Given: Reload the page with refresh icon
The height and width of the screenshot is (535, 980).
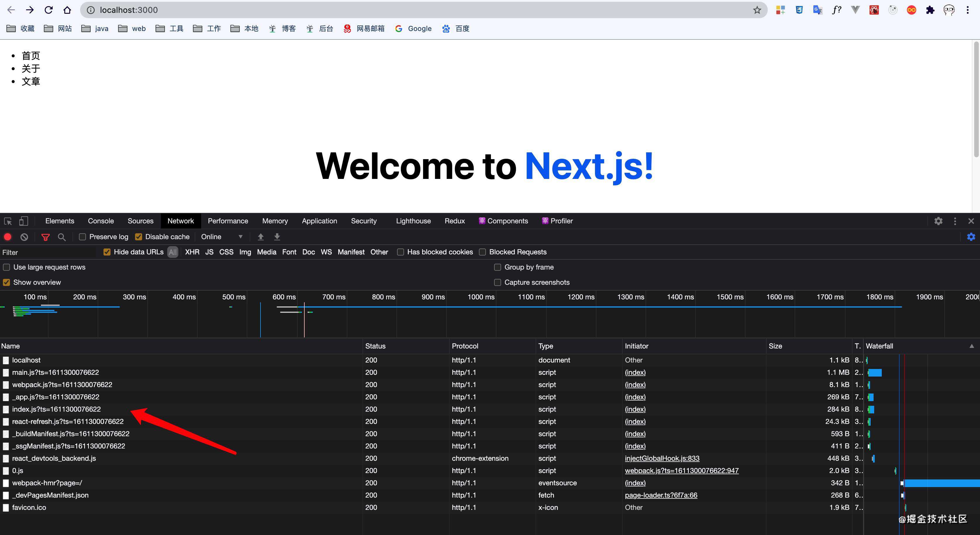Looking at the screenshot, I should (48, 10).
